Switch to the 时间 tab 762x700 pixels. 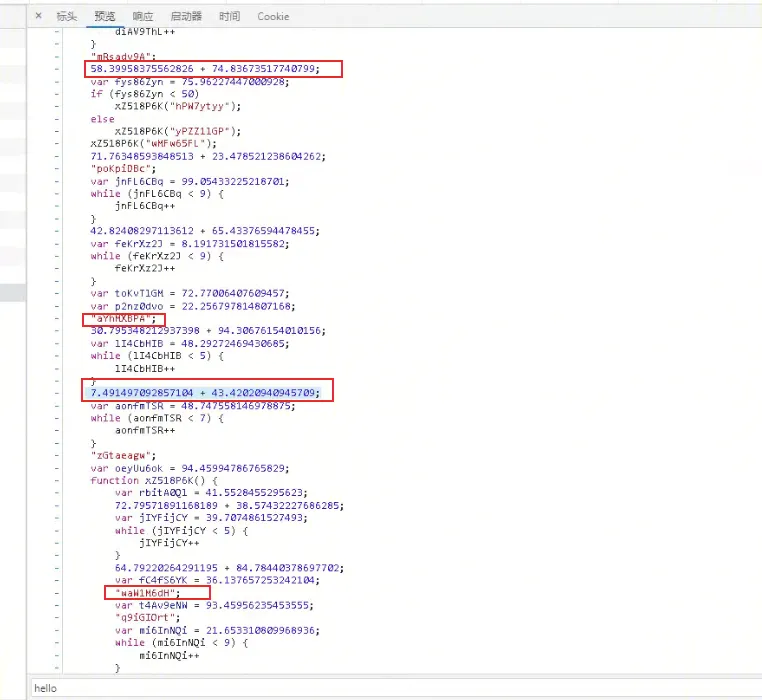pyautogui.click(x=230, y=16)
